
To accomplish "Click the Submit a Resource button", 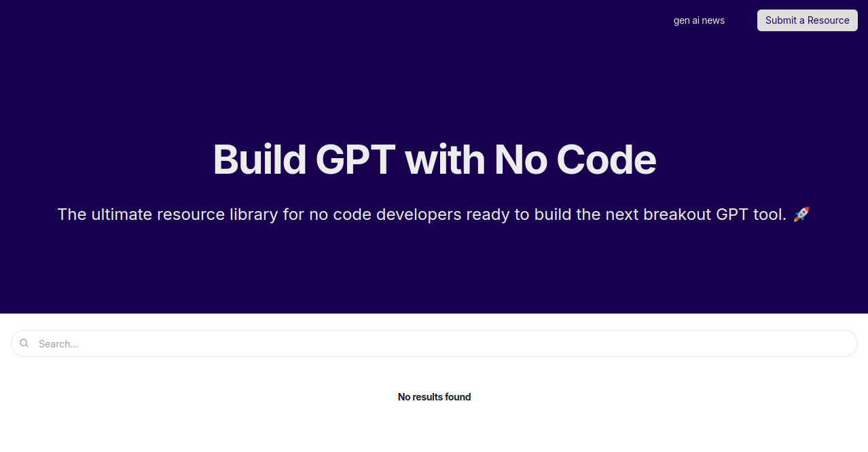I will click(x=808, y=20).
